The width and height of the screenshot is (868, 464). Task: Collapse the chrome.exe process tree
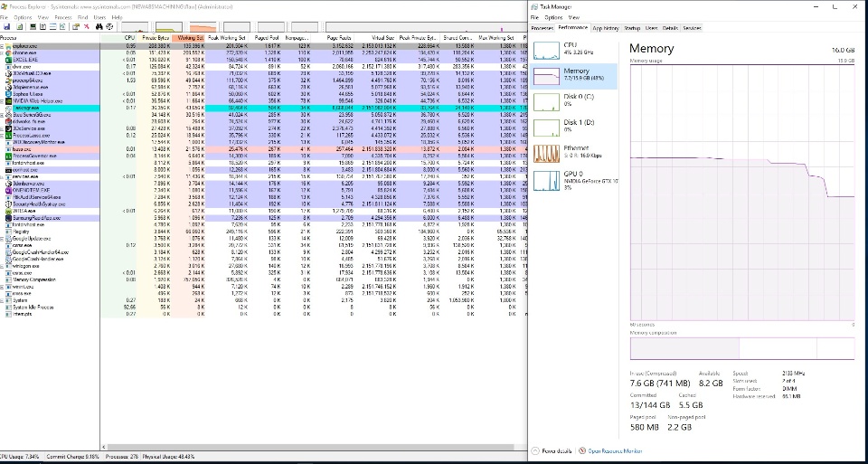click(x=2, y=52)
